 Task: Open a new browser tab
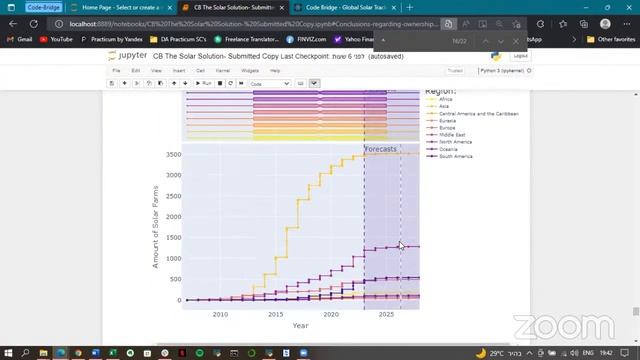pyautogui.click(x=409, y=7)
